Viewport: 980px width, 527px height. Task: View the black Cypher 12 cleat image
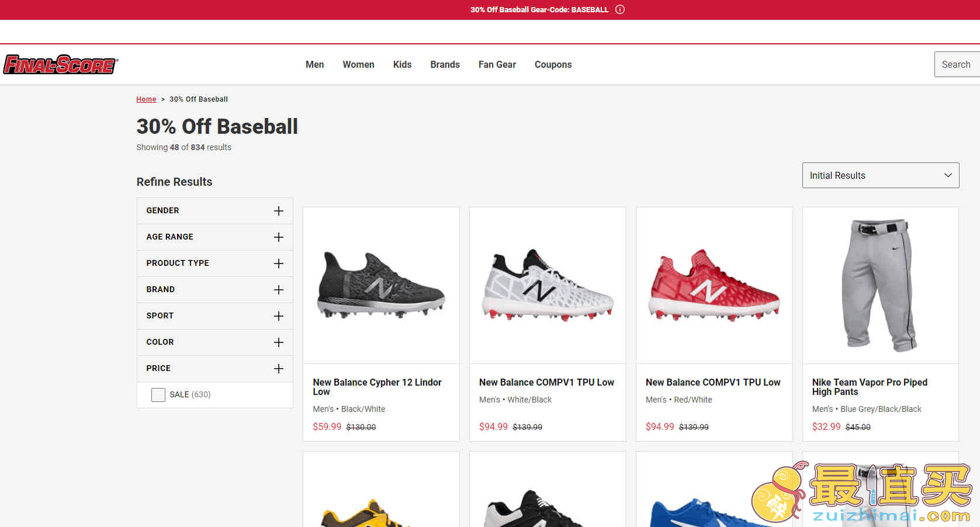pyautogui.click(x=381, y=285)
